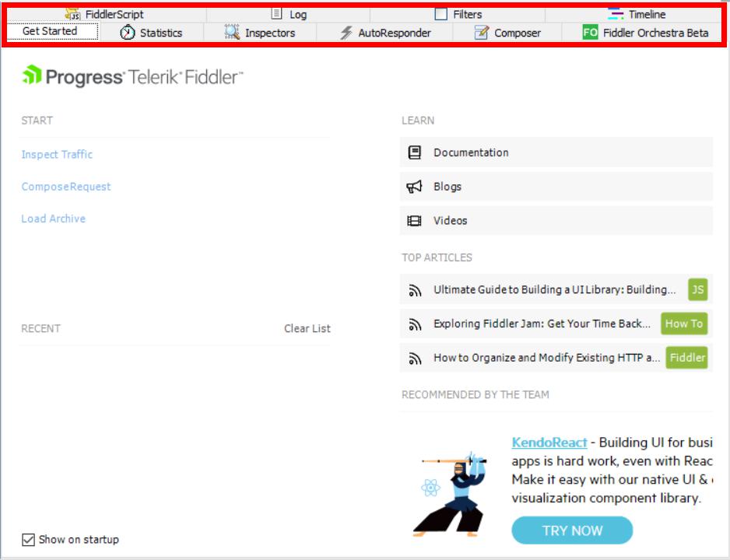The height and width of the screenshot is (560, 730).
Task: Switch to the Get Started tab
Action: pyautogui.click(x=50, y=32)
